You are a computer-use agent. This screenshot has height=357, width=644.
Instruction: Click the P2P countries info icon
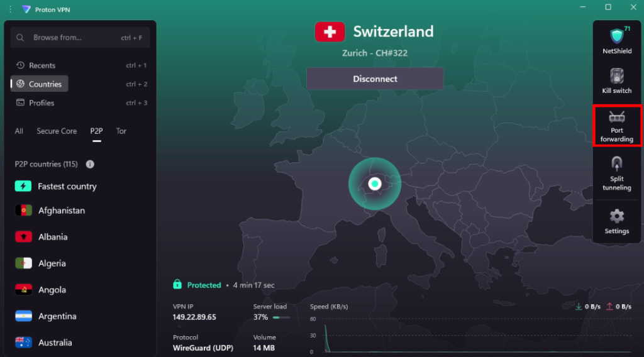[x=90, y=164]
